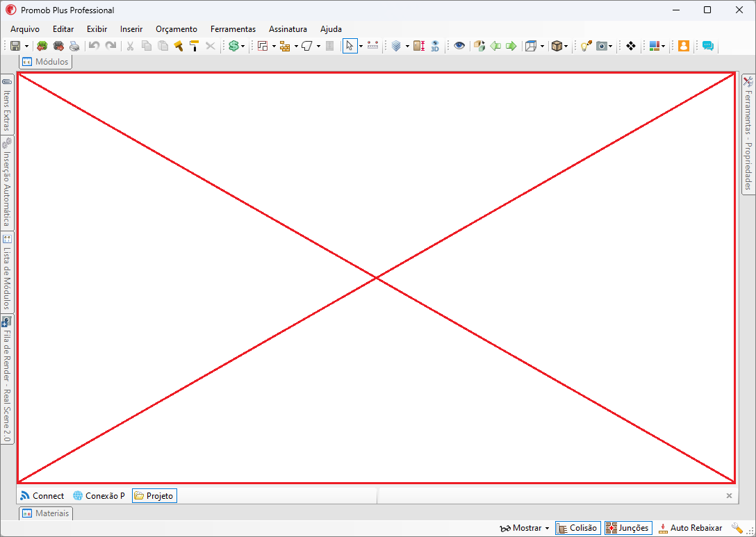Click the green left arrow icon
The width and height of the screenshot is (756, 537).
(495, 46)
